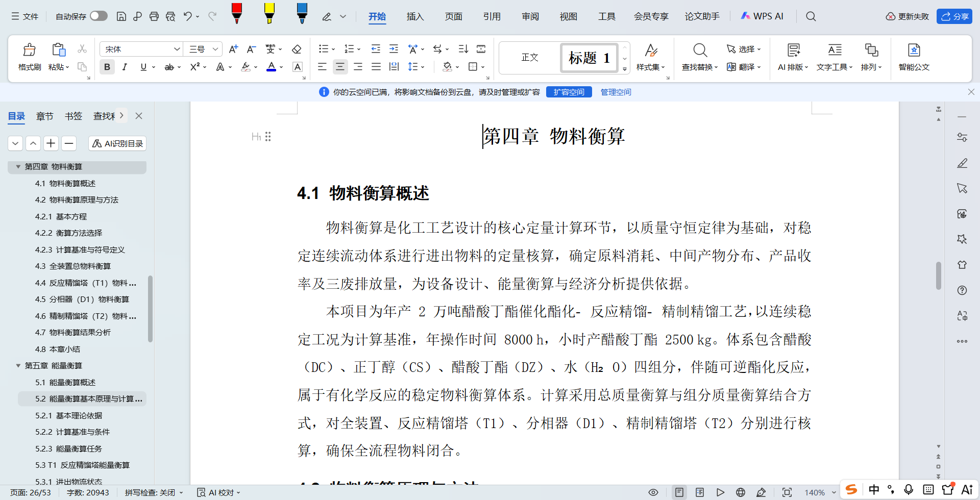Click the Clear formatting eraser icon
Screen dimensions: 980x500
coord(297,49)
